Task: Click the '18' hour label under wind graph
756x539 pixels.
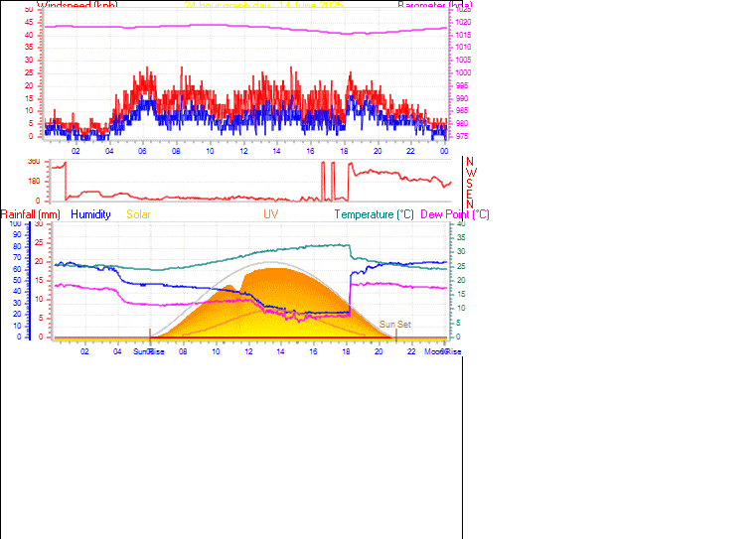Action: coord(344,151)
